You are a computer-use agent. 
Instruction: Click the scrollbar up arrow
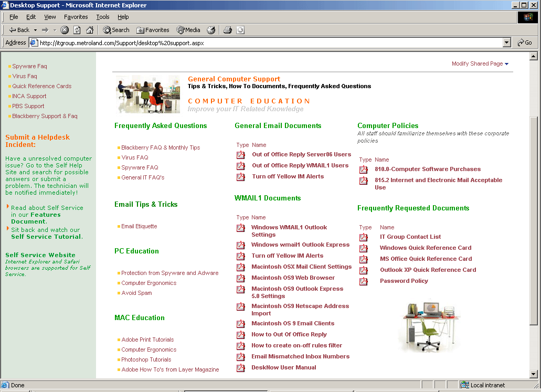534,56
